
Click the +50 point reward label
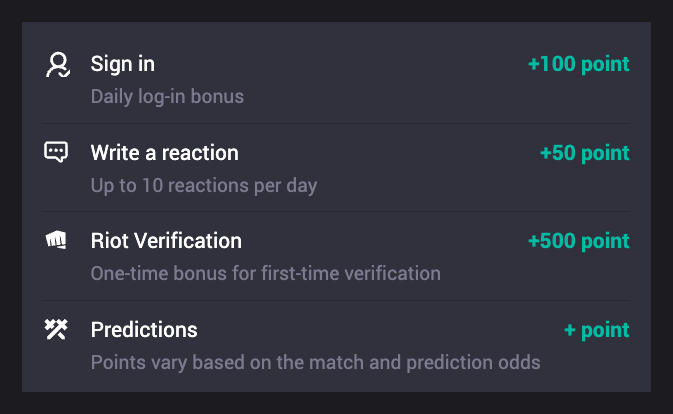tap(584, 153)
